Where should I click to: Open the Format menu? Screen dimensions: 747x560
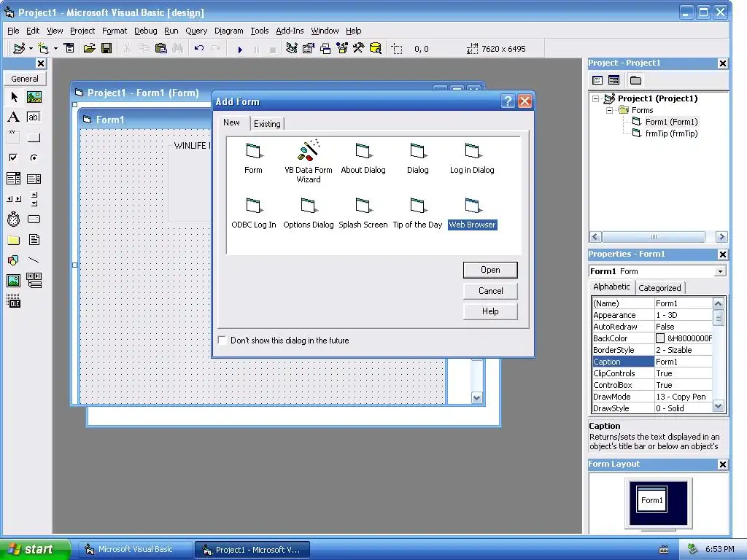[115, 31]
